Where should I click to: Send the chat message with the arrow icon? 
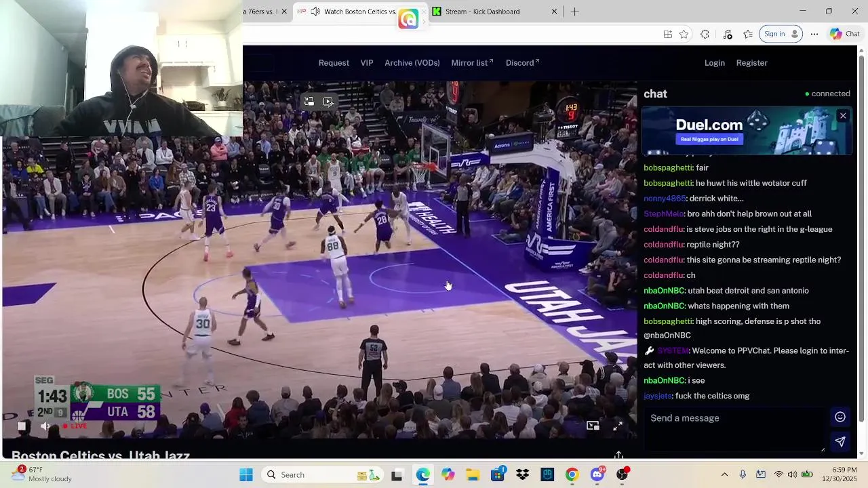840,442
